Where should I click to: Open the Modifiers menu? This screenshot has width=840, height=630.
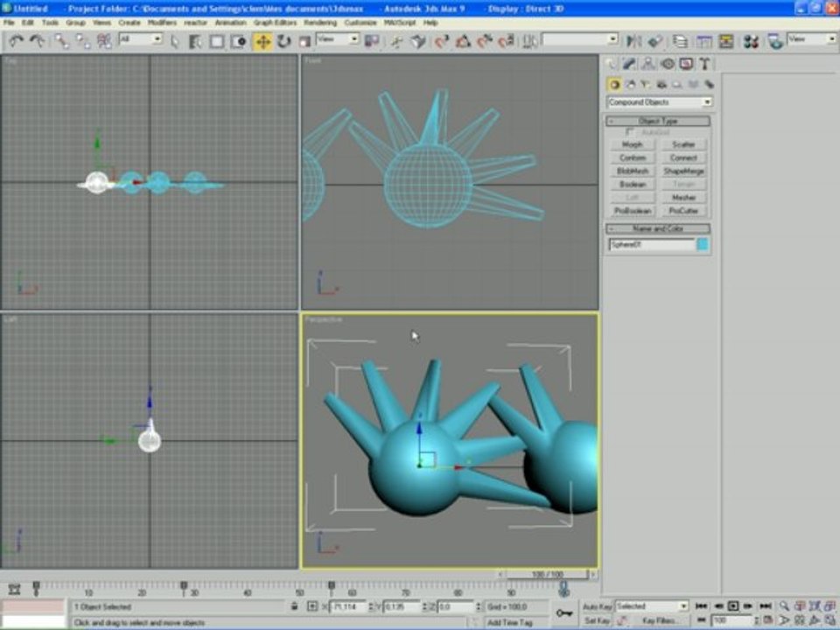(x=163, y=23)
